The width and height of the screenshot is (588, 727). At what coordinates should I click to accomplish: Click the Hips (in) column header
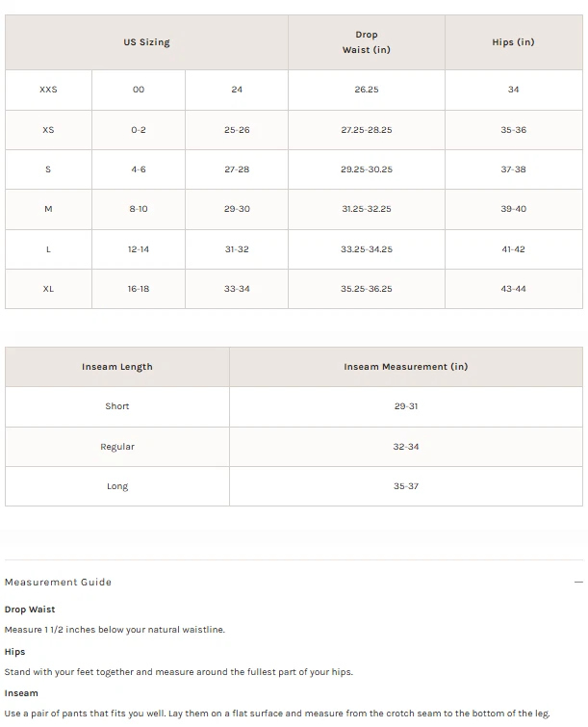513,42
